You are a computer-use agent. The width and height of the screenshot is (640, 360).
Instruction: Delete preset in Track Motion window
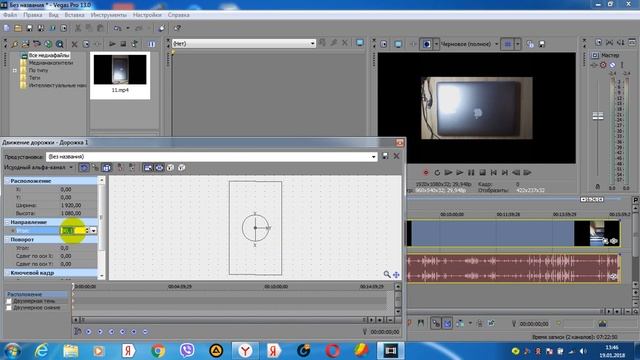click(x=396, y=156)
